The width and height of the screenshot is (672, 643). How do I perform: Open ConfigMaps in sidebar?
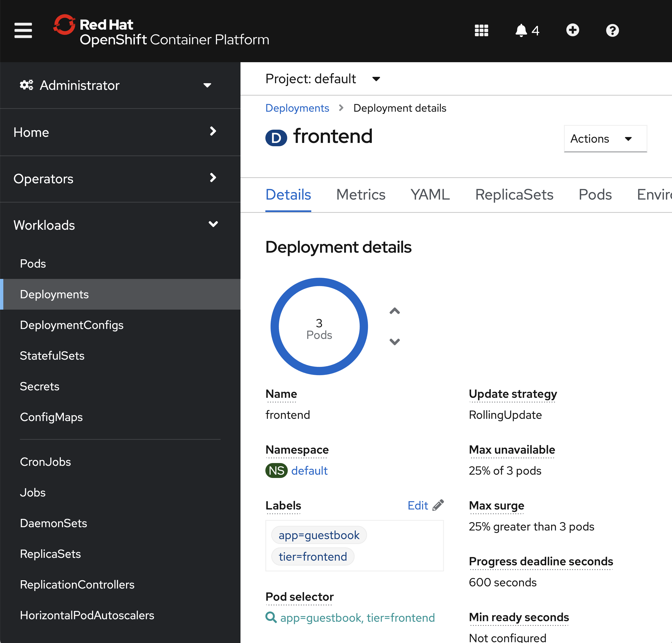120,417
